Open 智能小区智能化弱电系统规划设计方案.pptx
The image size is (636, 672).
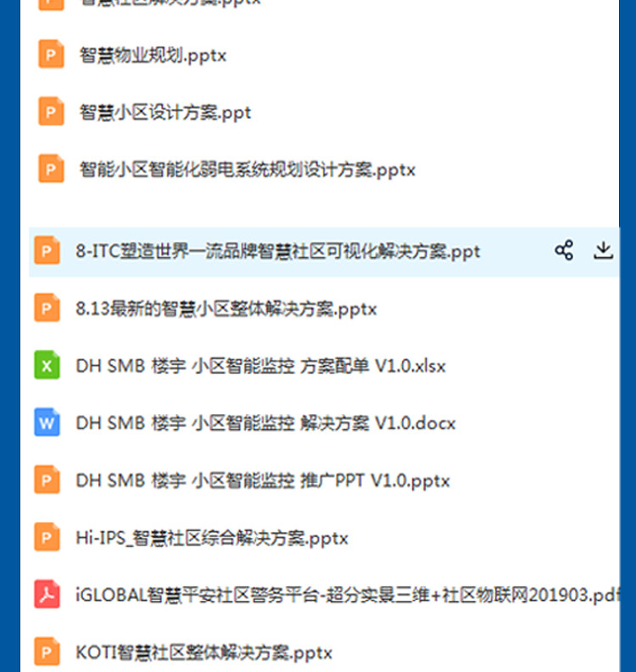[248, 170]
